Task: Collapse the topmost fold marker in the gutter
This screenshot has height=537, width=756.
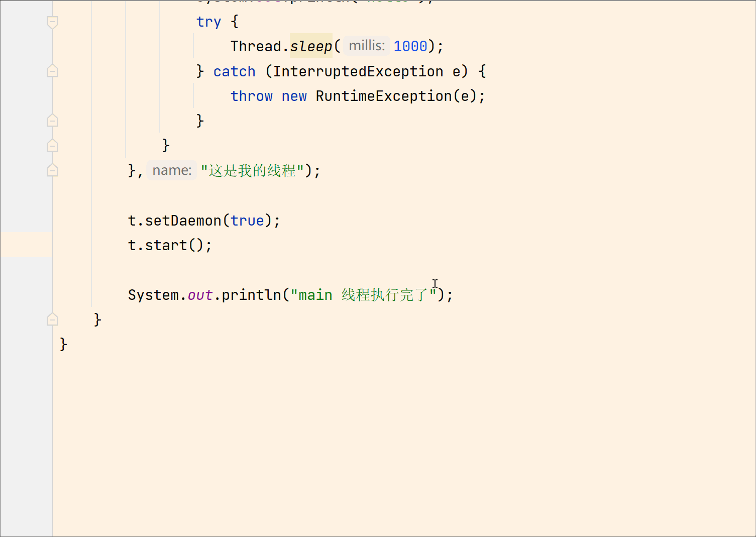Action: click(x=52, y=22)
